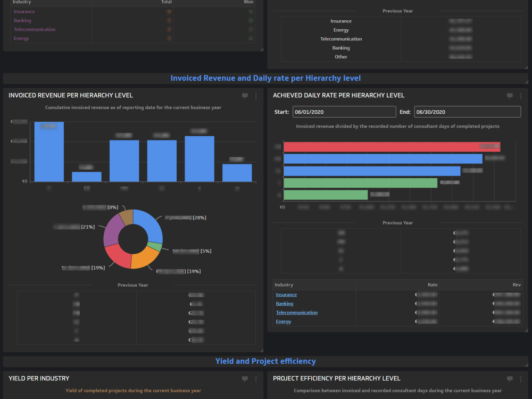Viewport: 532px width, 399px height.
Task: Open the three-dot options menu on Invoiced Revenue widget
Action: 256,96
